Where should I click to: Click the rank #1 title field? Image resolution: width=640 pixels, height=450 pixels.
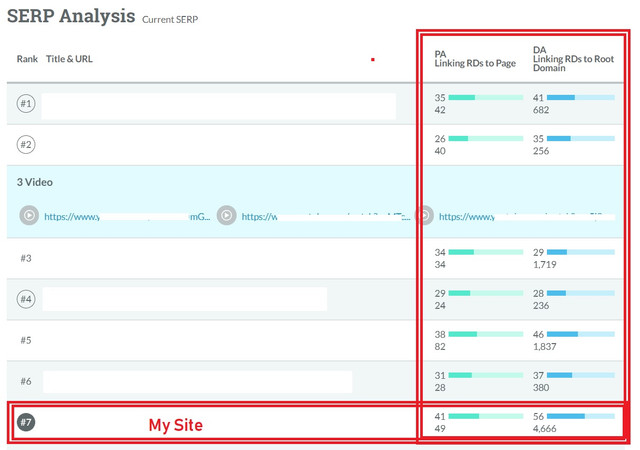tap(219, 106)
